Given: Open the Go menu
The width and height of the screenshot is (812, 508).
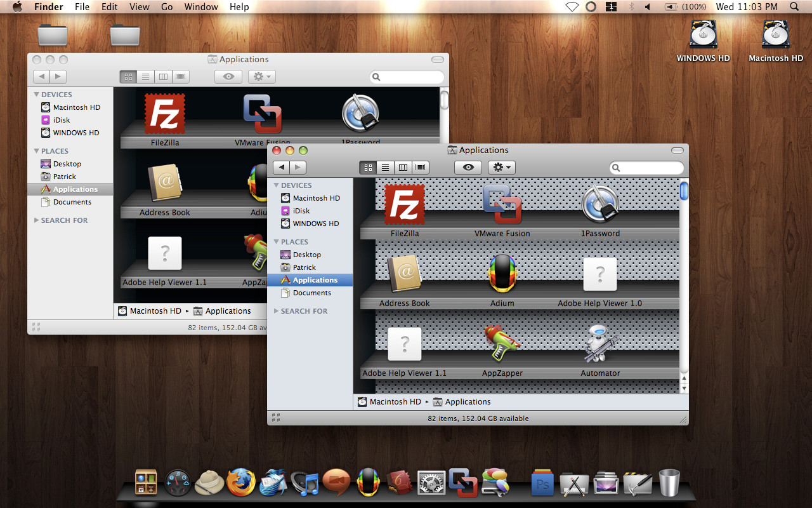Looking at the screenshot, I should [x=167, y=7].
